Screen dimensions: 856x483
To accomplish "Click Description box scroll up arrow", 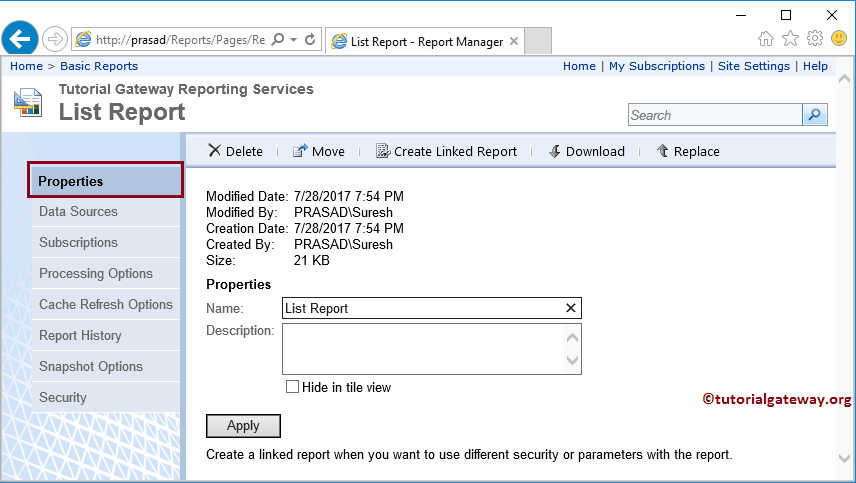I will pyautogui.click(x=572, y=337).
